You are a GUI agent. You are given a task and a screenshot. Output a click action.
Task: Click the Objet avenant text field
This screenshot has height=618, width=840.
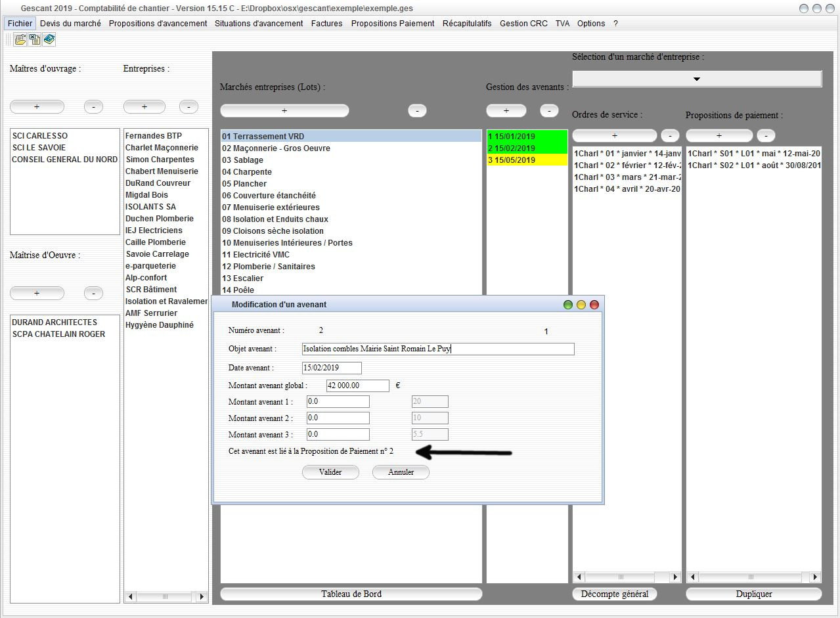click(438, 349)
